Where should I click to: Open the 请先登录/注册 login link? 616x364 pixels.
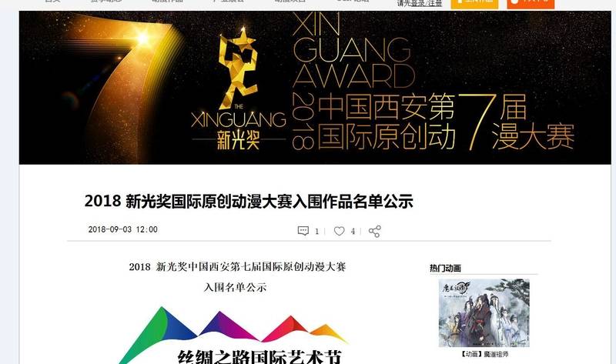420,4
